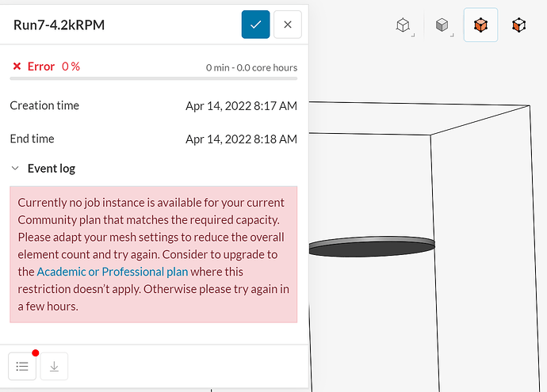Viewport: 547px width, 392px height.
Task: Click the Creation time date value
Action: pyautogui.click(x=241, y=105)
